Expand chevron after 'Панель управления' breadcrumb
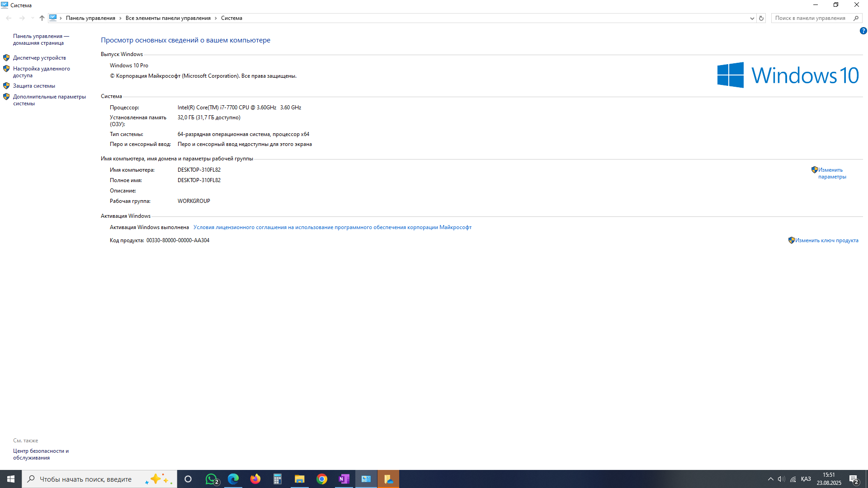The image size is (868, 488). (120, 18)
